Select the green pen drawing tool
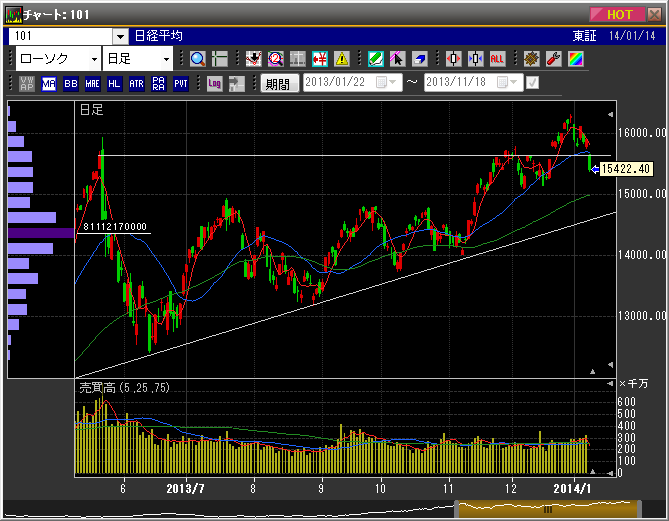 coord(375,59)
